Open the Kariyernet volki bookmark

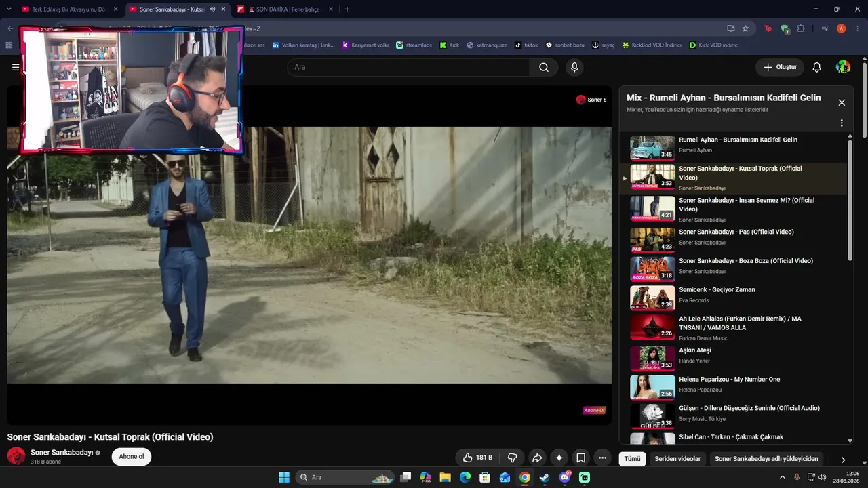point(366,45)
